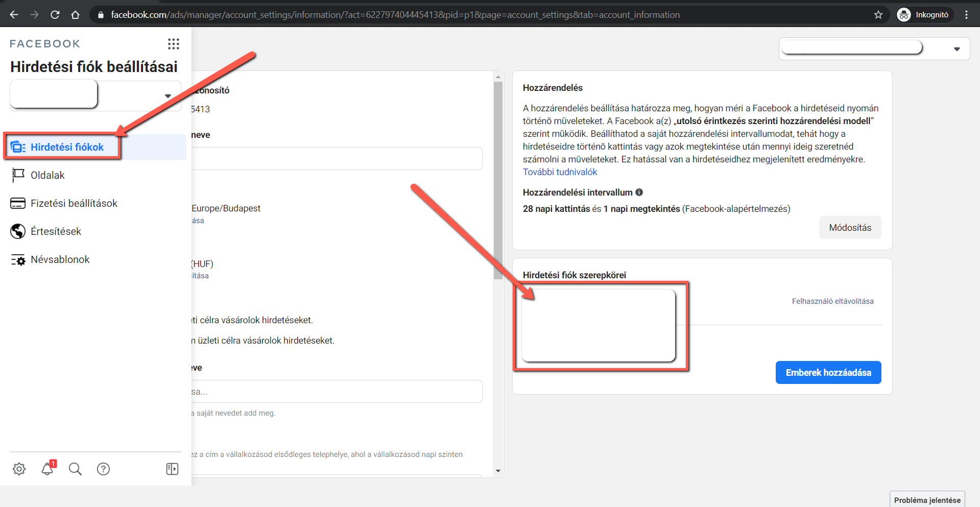Viewport: 980px width, 507px height.
Task: Open the További tudnivalók link
Action: click(x=560, y=172)
